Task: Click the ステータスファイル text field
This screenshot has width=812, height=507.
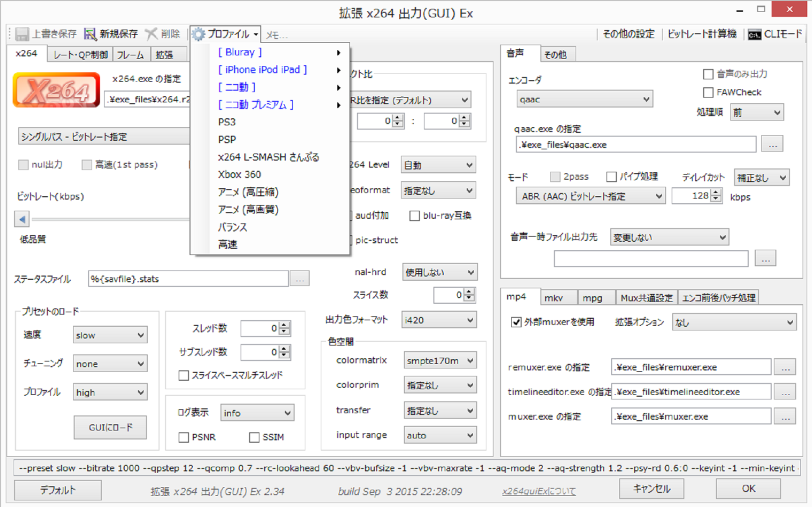Action: click(x=188, y=279)
